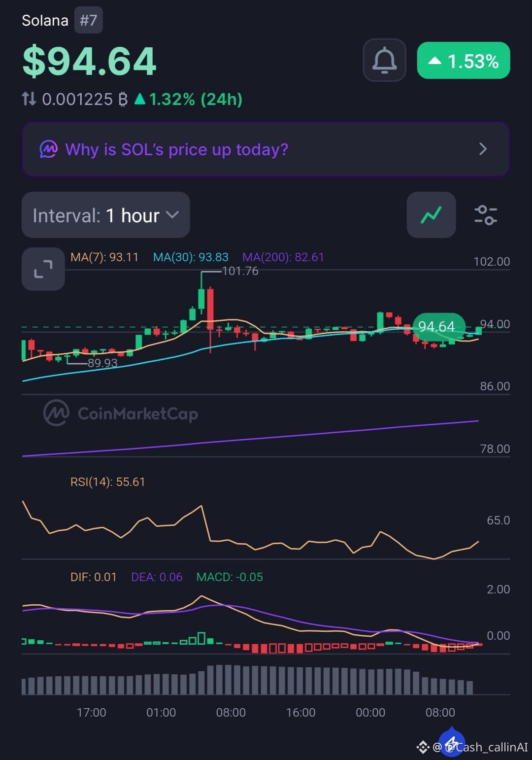
Task: Tap the #7 rank badge
Action: coord(89,20)
